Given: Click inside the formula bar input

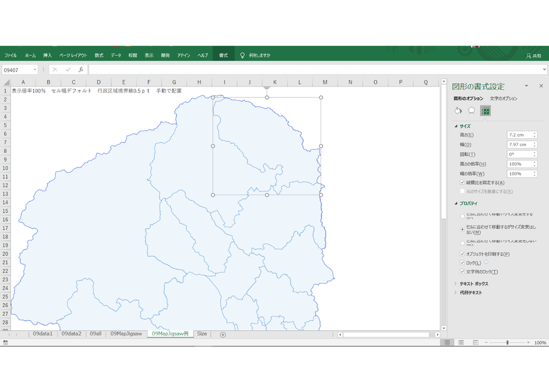Looking at the screenshot, I should click(315, 69).
